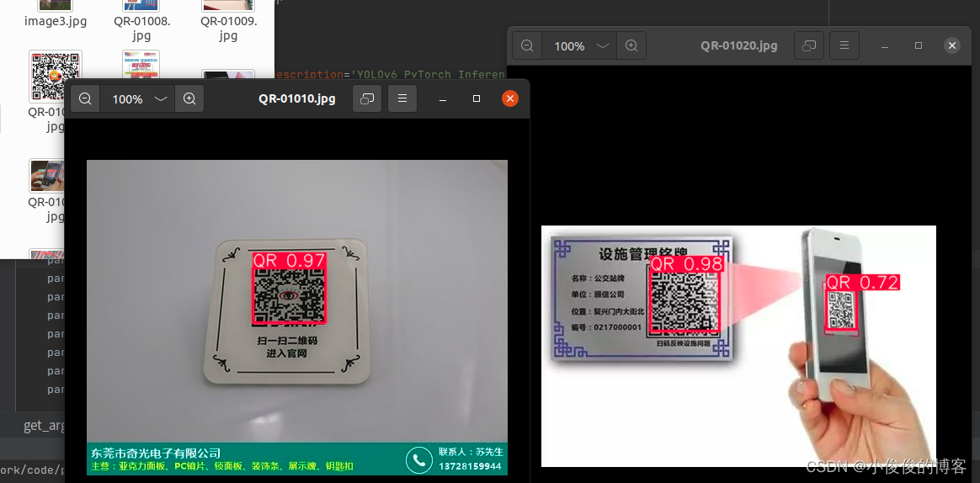Click the QR-01020.jpg window title
This screenshot has width=980, height=483.
(x=738, y=45)
